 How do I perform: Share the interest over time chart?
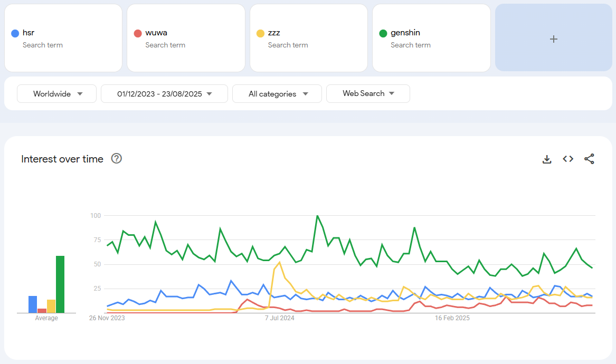click(x=589, y=159)
